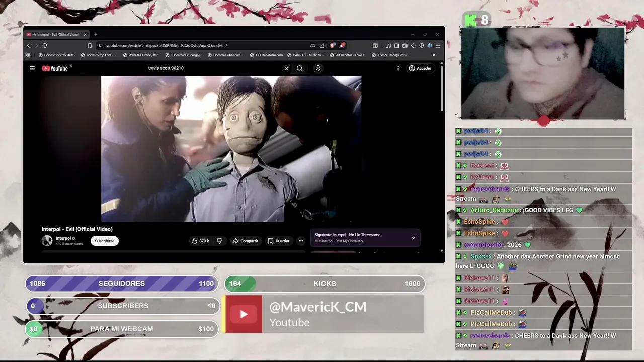Viewport: 644px width, 362px height.
Task: Click the Acceder sign-in button
Action: [x=420, y=68]
